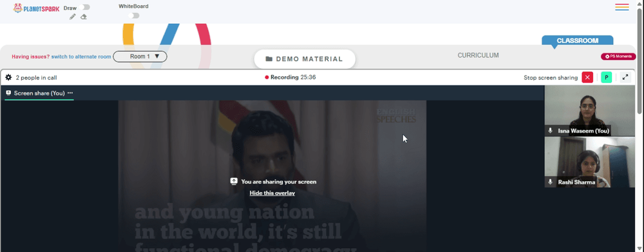Click the 2 people in call text
The height and width of the screenshot is (252, 644).
pyautogui.click(x=36, y=78)
